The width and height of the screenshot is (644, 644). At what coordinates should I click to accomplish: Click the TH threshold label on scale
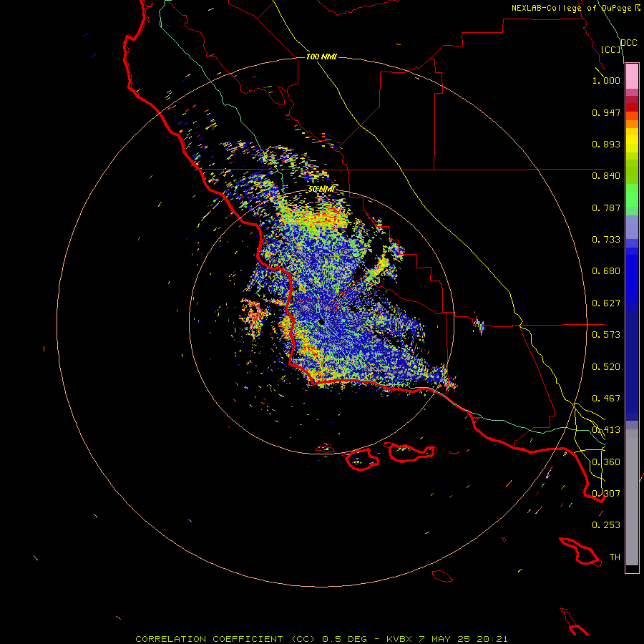pyautogui.click(x=615, y=557)
